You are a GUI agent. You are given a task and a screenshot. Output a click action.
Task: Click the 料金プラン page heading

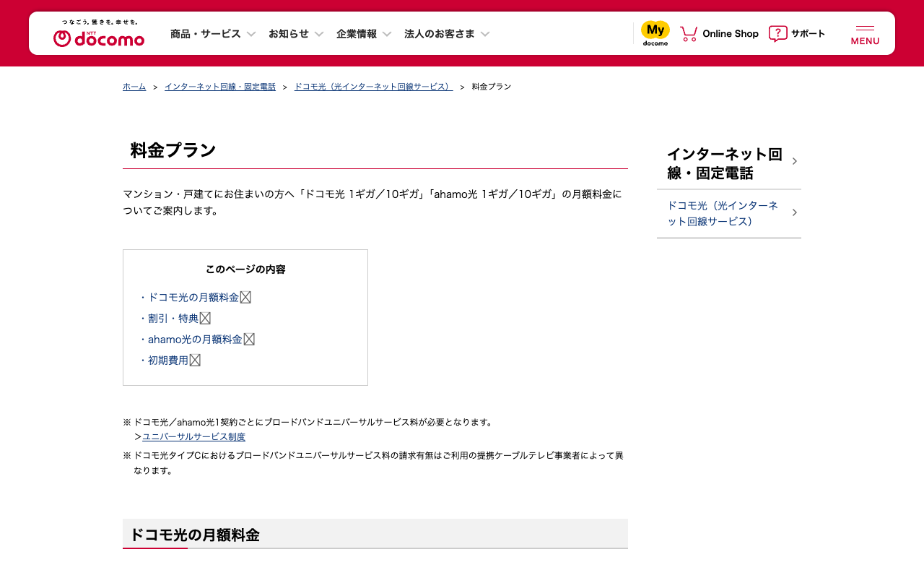[173, 150]
